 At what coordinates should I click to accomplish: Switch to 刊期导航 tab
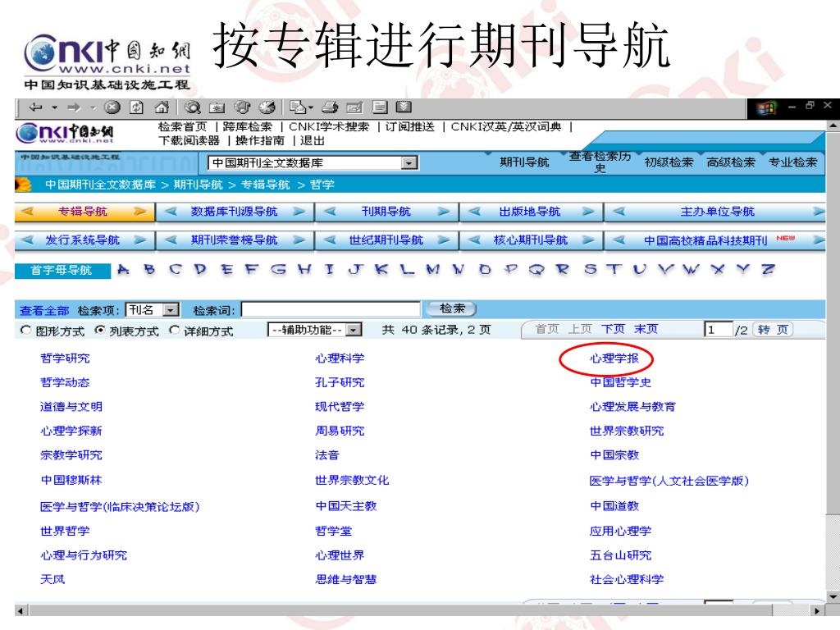386,212
